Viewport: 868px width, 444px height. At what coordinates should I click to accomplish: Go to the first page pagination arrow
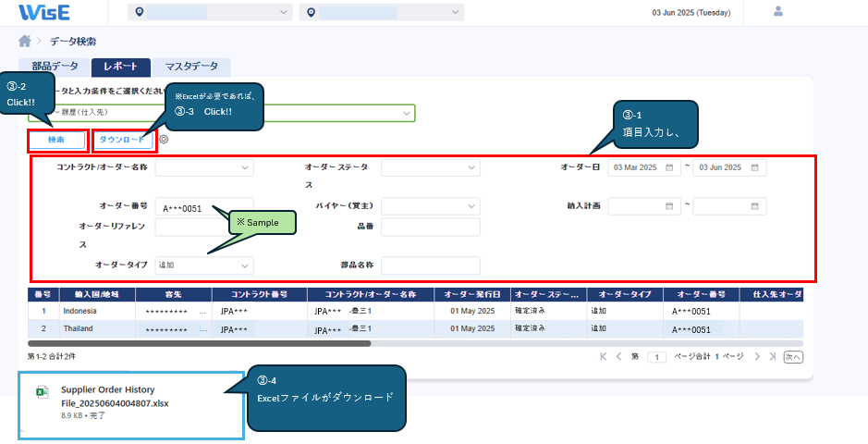[x=604, y=356]
